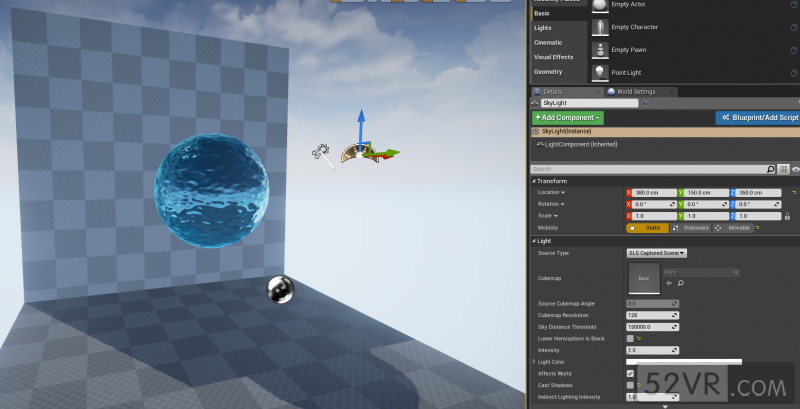Click the use-selected-asset arrow under Cubemap
The image size is (800, 409).
669,284
